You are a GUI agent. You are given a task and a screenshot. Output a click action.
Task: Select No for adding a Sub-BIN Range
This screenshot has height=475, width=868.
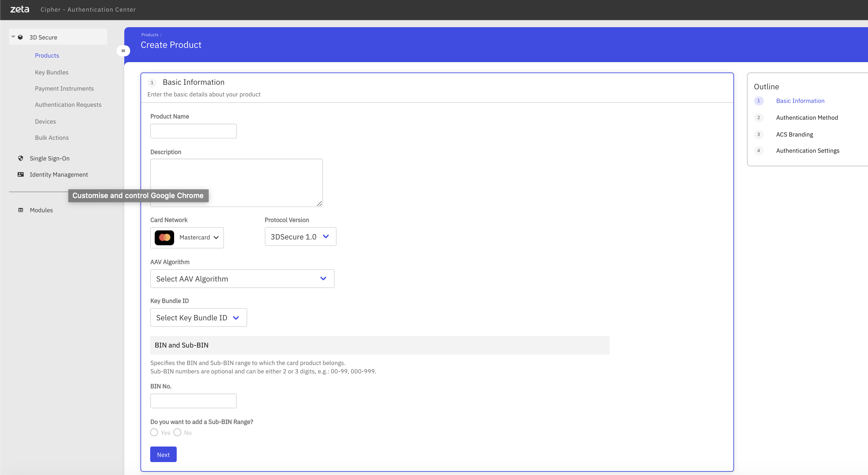tap(178, 433)
